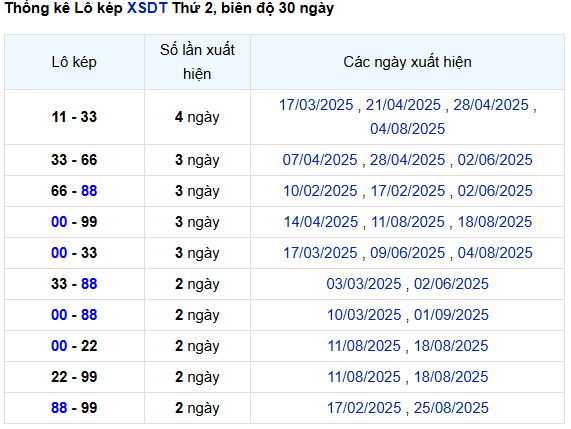Open date 07/04/2025 in row 33 - 66
Viewport: 571px width, 429px height.
[x=320, y=160]
